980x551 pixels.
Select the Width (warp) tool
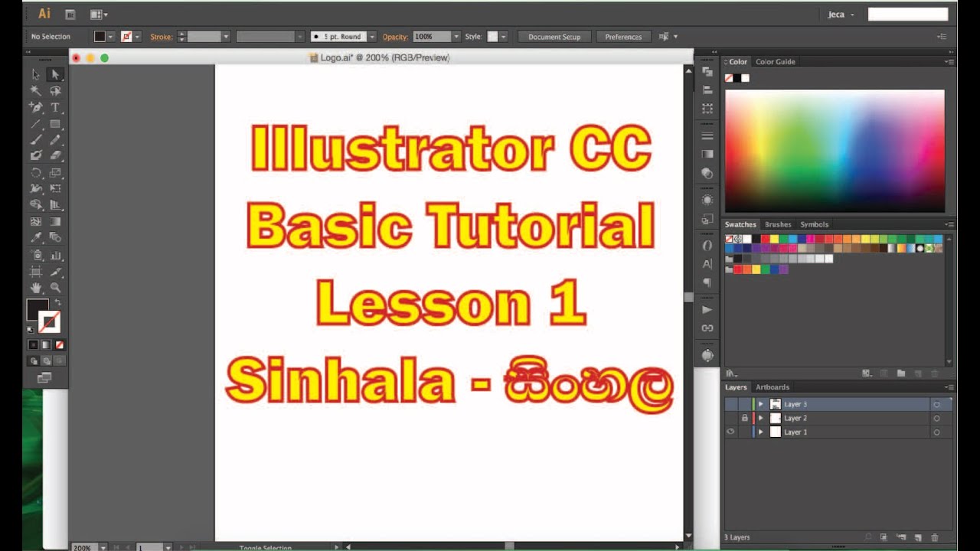click(35, 188)
